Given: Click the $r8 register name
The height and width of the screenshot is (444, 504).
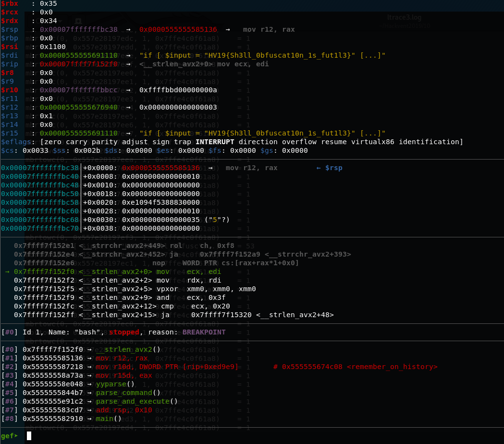Looking at the screenshot, I should [7, 73].
